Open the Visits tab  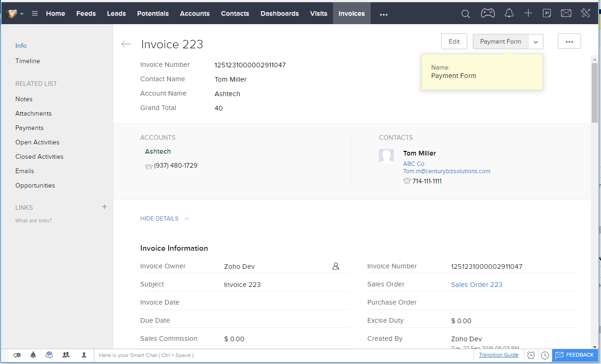tap(319, 13)
